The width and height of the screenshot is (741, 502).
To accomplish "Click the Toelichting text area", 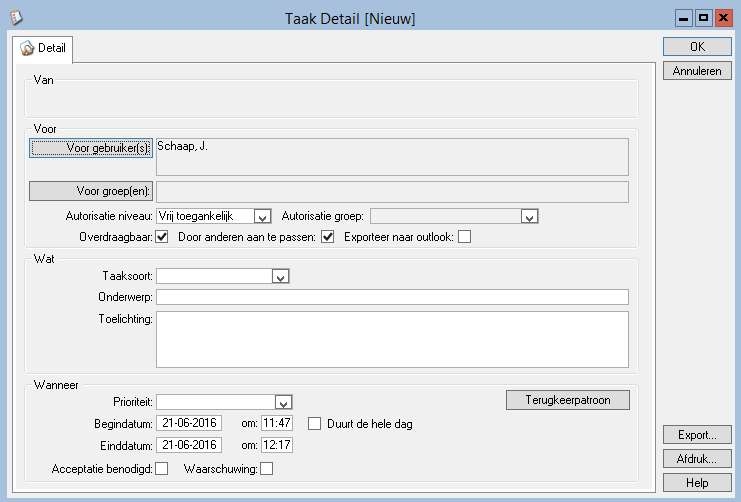I will pos(392,341).
